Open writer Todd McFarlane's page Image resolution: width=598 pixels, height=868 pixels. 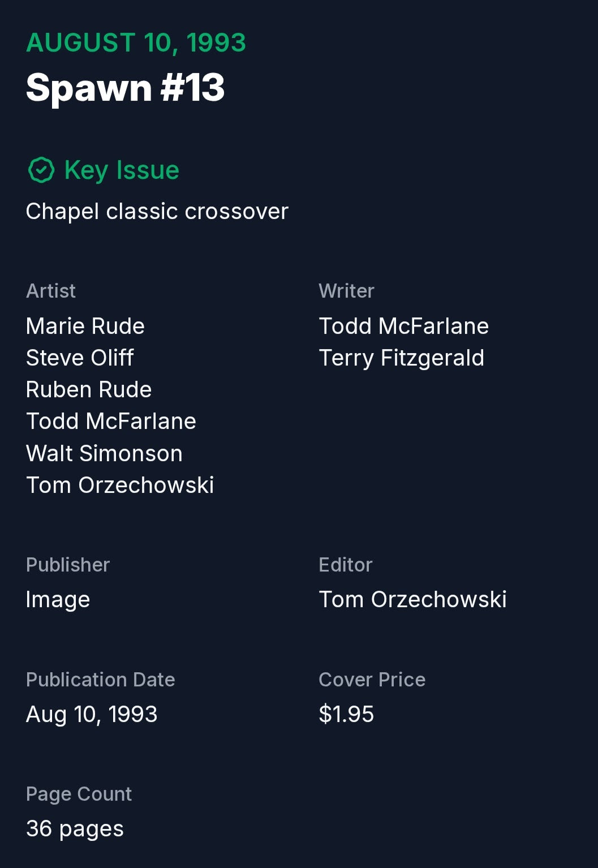click(403, 326)
